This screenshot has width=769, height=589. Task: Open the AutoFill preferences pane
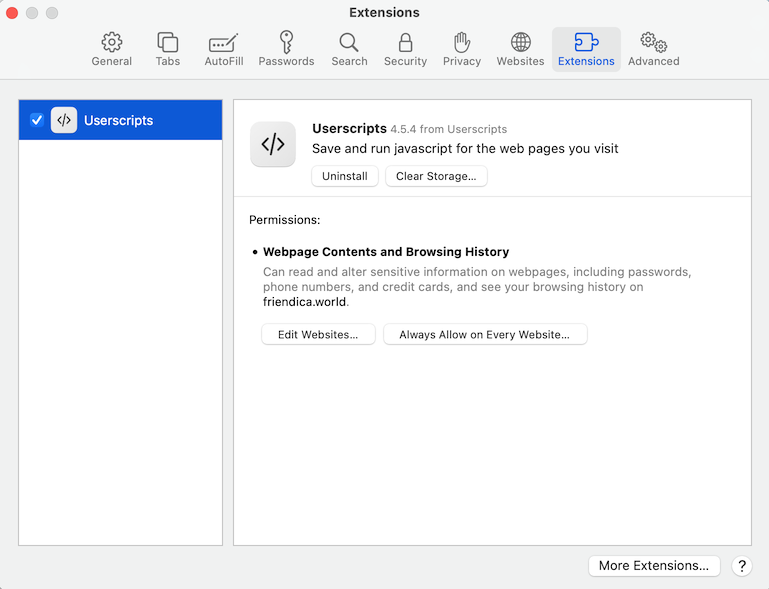(x=224, y=50)
